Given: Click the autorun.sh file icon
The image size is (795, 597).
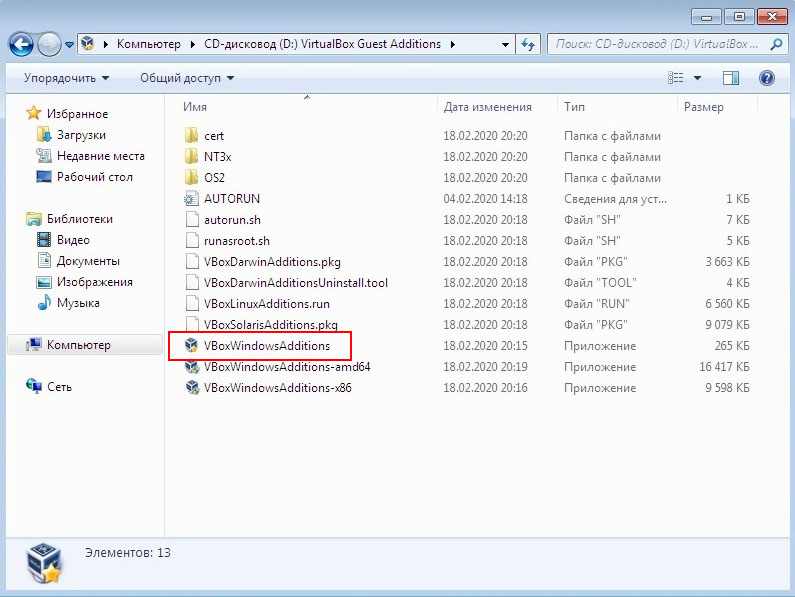Looking at the screenshot, I should coord(192,220).
